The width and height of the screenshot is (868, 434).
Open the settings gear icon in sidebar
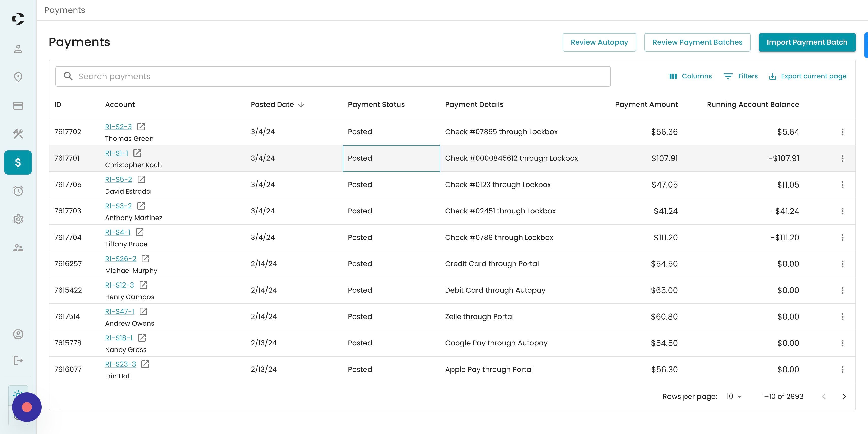pos(18,219)
